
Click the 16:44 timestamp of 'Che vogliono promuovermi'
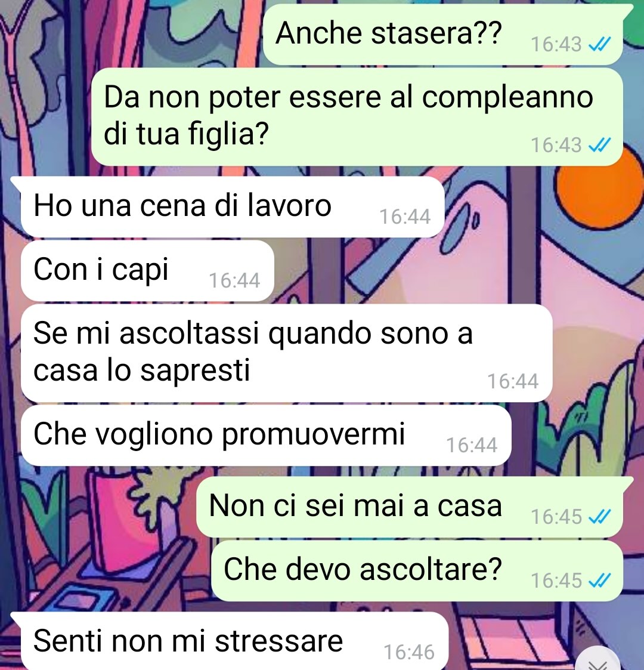point(472,445)
